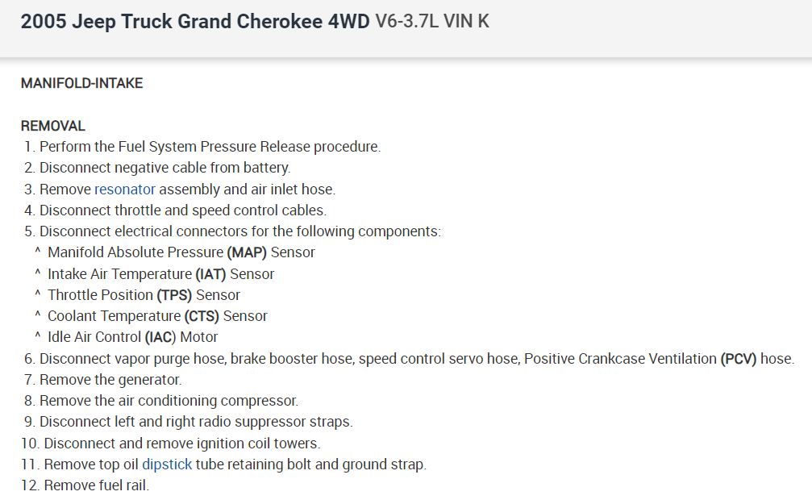This screenshot has height=504, width=812.
Task: Select the Intake Air Temperature (IAT) Sensor item
Action: click(161, 274)
